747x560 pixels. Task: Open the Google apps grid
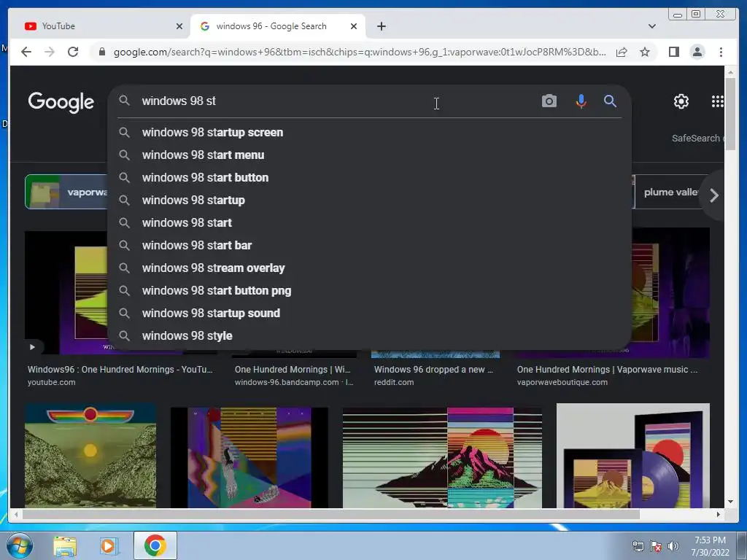point(717,101)
